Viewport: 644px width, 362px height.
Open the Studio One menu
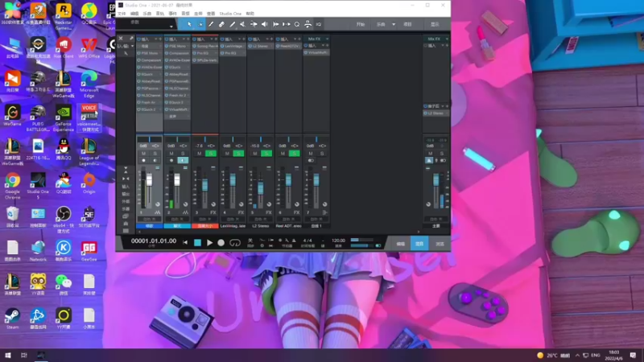click(x=230, y=14)
